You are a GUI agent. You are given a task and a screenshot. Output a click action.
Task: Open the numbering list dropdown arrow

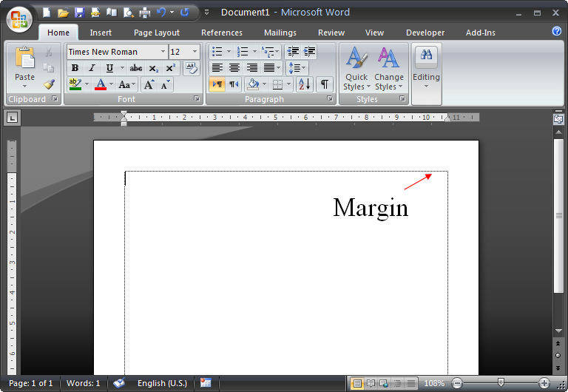pos(254,52)
